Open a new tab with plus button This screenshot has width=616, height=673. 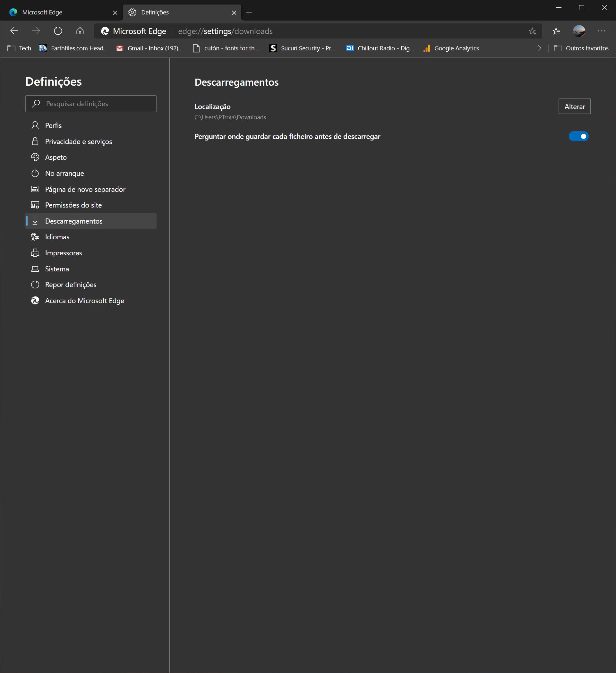click(x=249, y=13)
